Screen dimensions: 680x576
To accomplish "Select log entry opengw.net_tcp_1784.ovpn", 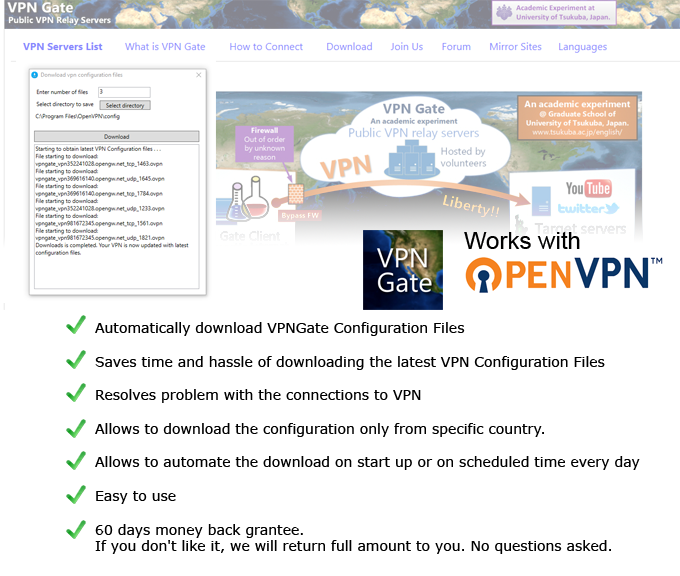I will click(x=99, y=194).
